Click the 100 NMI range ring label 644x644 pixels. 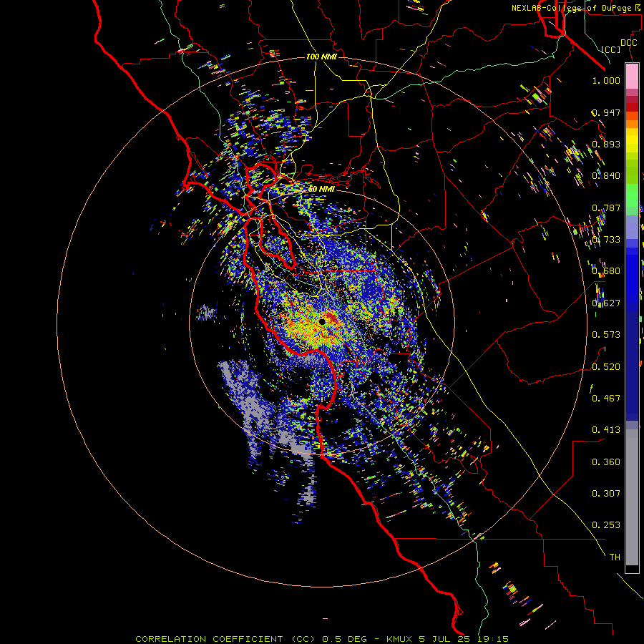pos(321,57)
